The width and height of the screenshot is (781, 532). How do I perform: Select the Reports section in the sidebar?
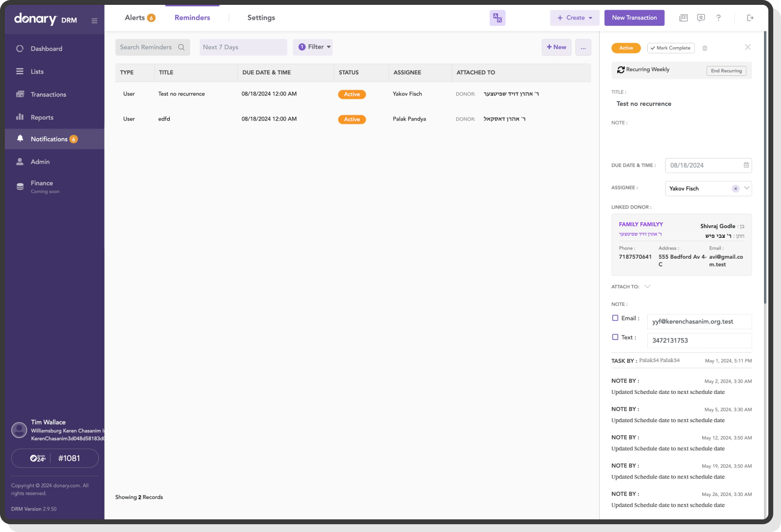[42, 117]
